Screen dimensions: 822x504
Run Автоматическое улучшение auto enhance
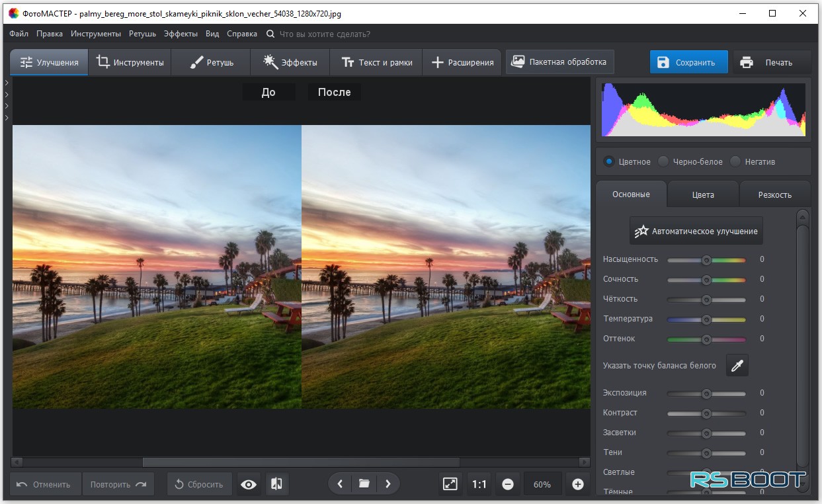(x=696, y=231)
